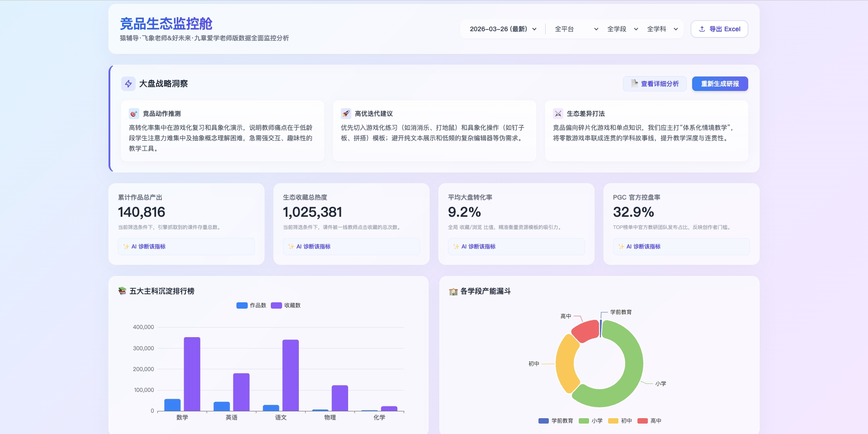Viewport: 868px width, 434px height.
Task: Click 重新生成研报 button
Action: click(720, 84)
